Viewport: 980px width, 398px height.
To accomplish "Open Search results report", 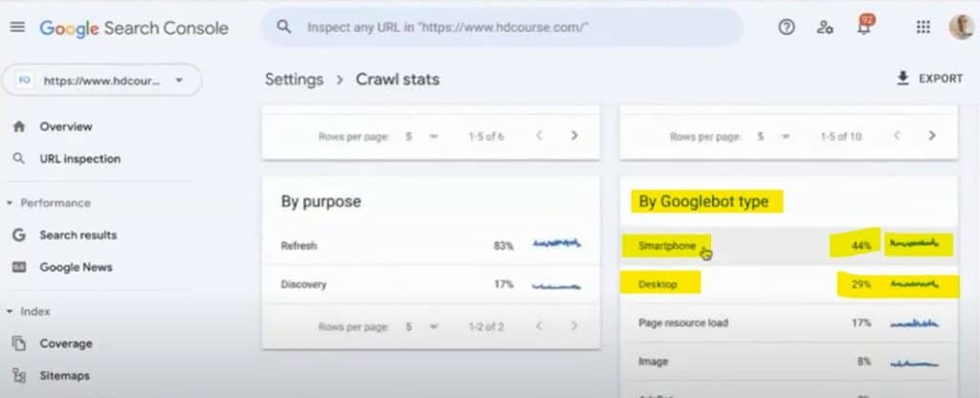I will click(x=78, y=235).
